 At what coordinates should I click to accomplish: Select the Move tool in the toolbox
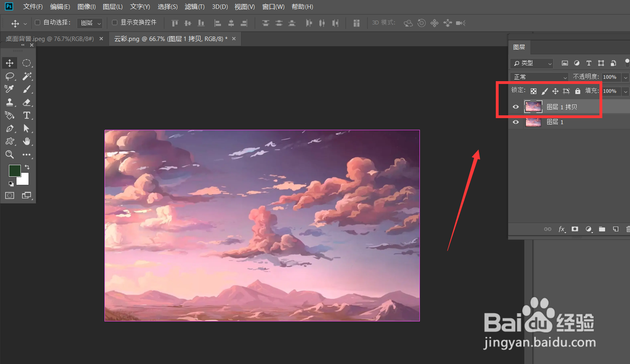(10, 63)
